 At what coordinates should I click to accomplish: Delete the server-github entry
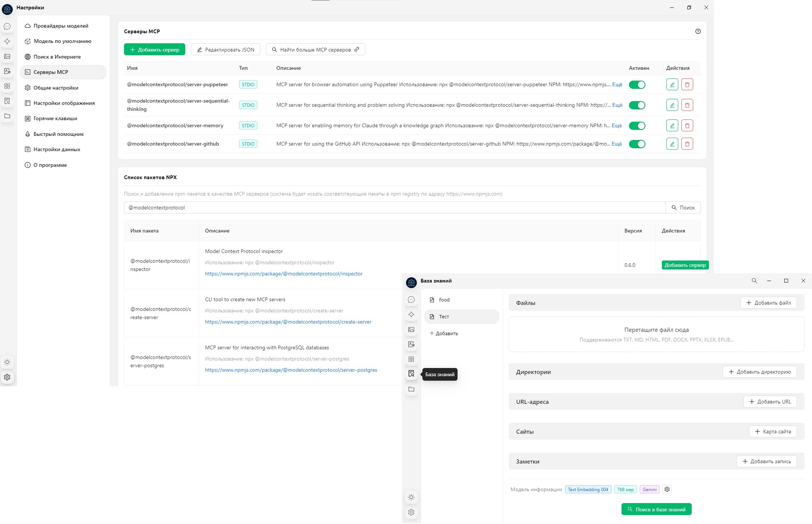pyautogui.click(x=687, y=144)
